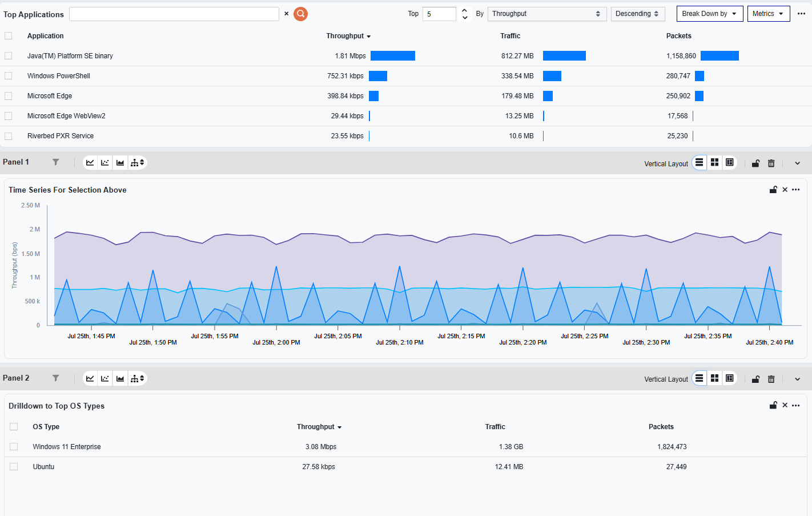Open the Break Down by menu
The width and height of the screenshot is (812, 516).
709,14
